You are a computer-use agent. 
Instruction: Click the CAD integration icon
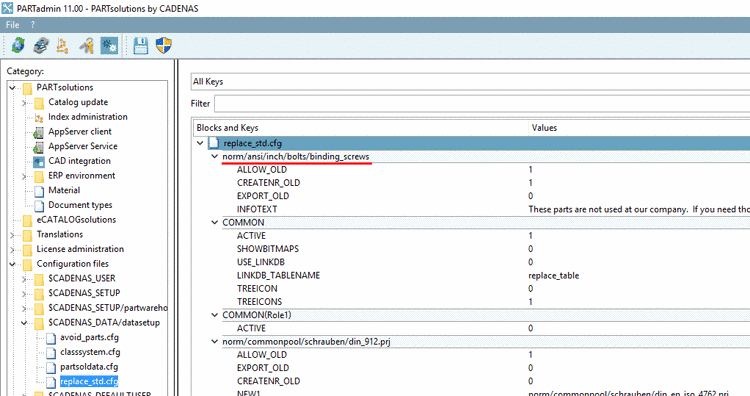tap(39, 162)
